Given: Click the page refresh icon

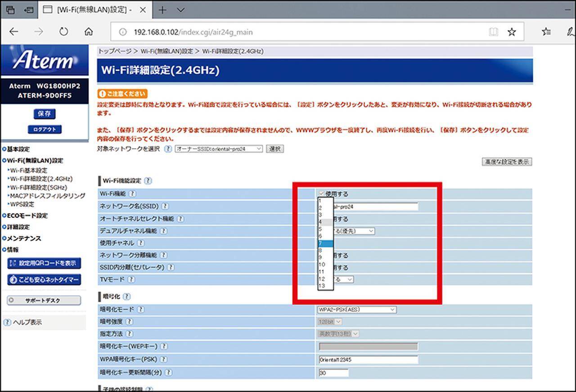Looking at the screenshot, I should [63, 32].
